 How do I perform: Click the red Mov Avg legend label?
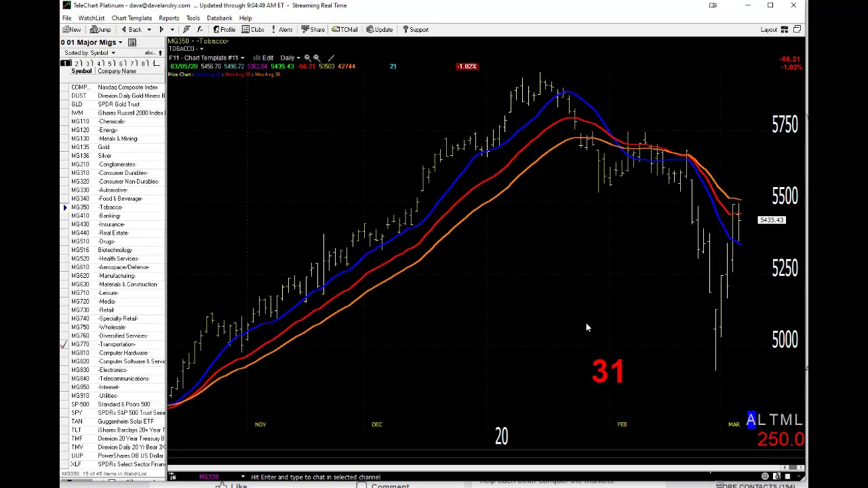click(237, 74)
